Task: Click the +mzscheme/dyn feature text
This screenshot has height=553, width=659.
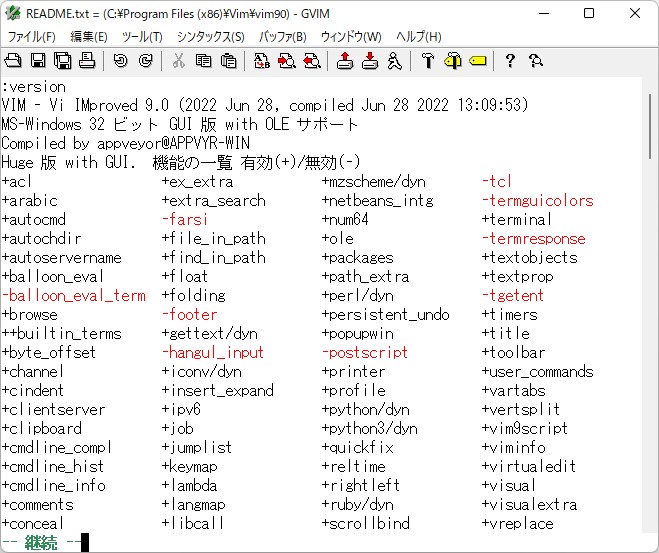Action: tap(374, 182)
